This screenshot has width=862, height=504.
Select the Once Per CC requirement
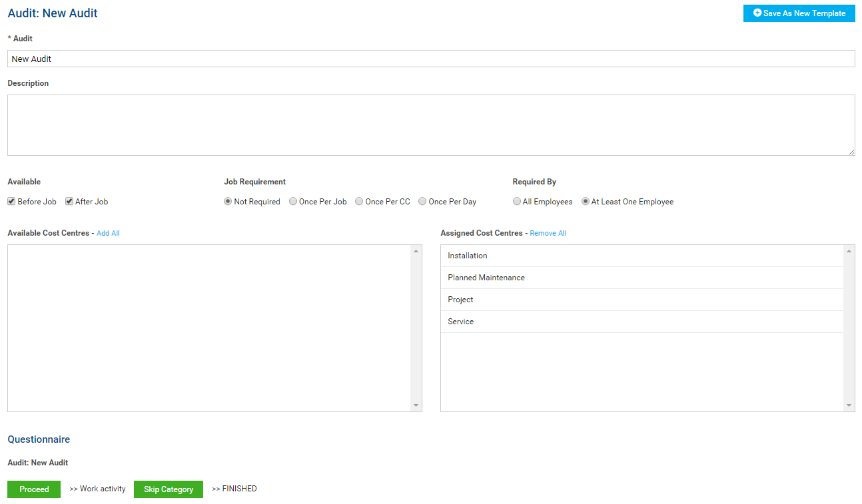click(x=358, y=201)
